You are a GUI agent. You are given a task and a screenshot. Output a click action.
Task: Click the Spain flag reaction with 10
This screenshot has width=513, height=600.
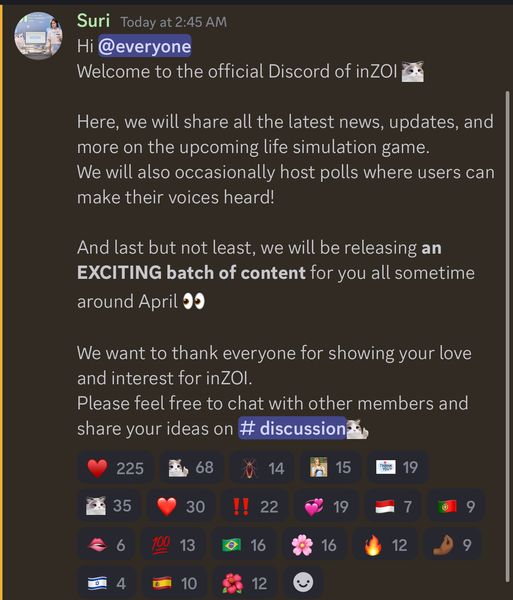click(x=174, y=583)
